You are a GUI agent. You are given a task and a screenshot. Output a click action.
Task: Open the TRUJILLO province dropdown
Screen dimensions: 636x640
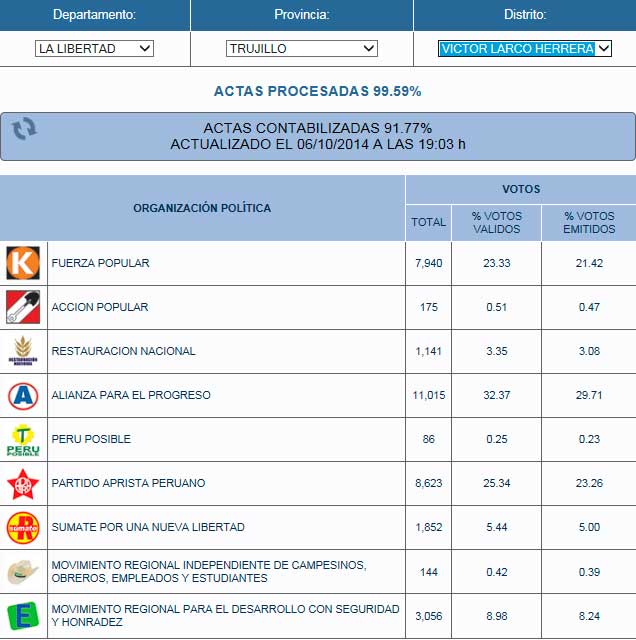coord(302,48)
